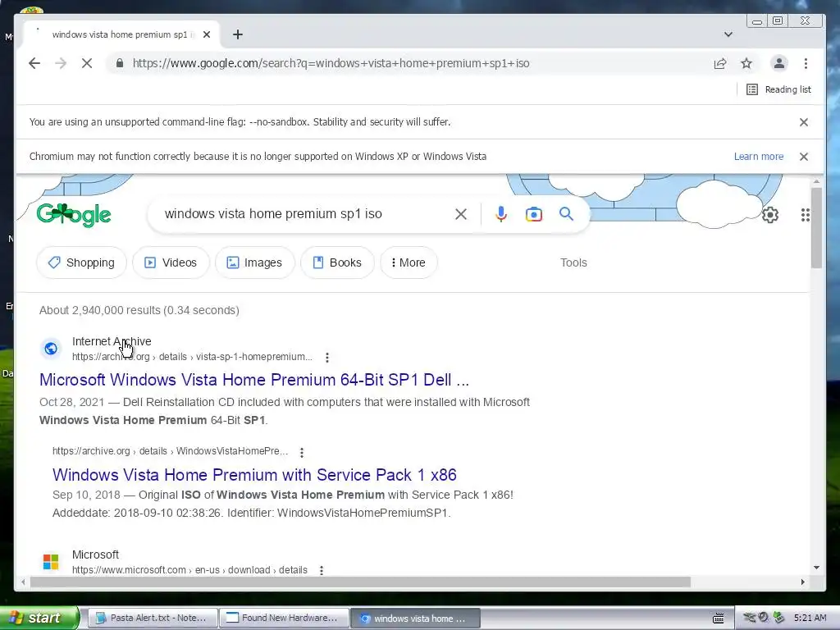Screen dimensions: 840x630
Task: Switch to Images results
Action: (254, 262)
